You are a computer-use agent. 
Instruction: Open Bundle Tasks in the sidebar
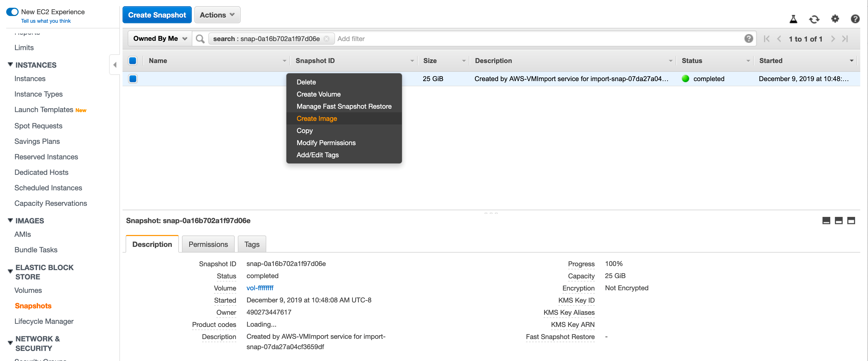36,250
